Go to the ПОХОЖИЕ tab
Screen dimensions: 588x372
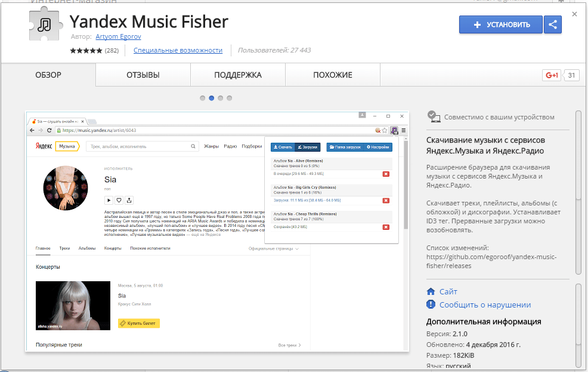click(x=332, y=75)
